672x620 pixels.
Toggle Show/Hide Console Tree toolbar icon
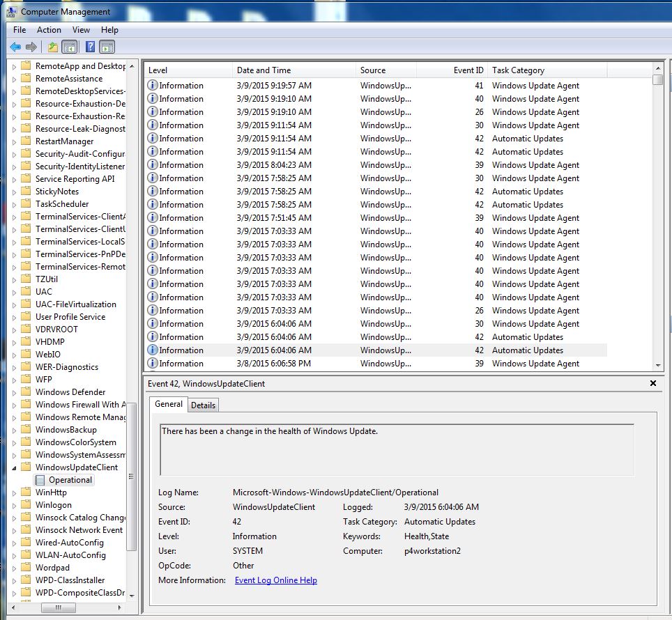[x=70, y=47]
